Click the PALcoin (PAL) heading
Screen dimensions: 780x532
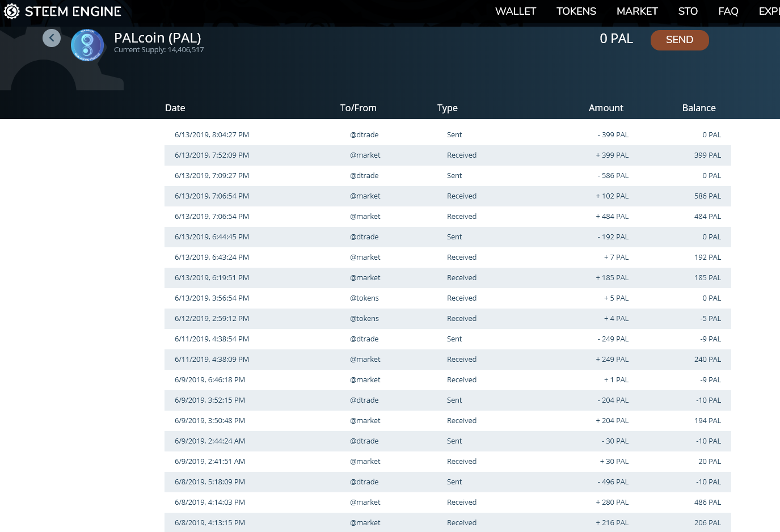click(158, 37)
